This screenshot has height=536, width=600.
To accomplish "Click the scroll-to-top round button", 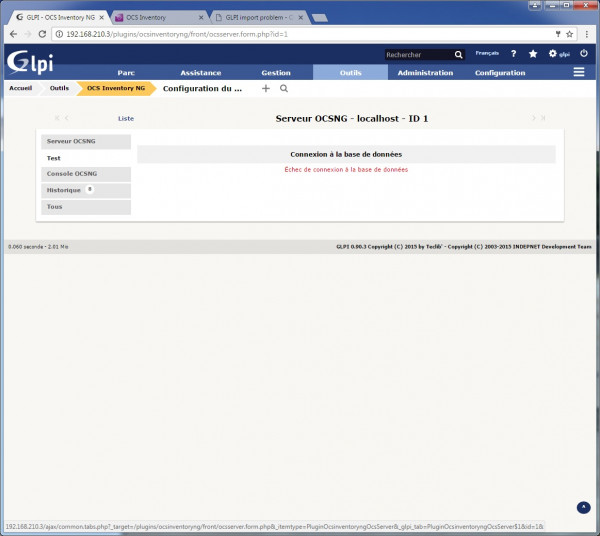I will point(584,508).
